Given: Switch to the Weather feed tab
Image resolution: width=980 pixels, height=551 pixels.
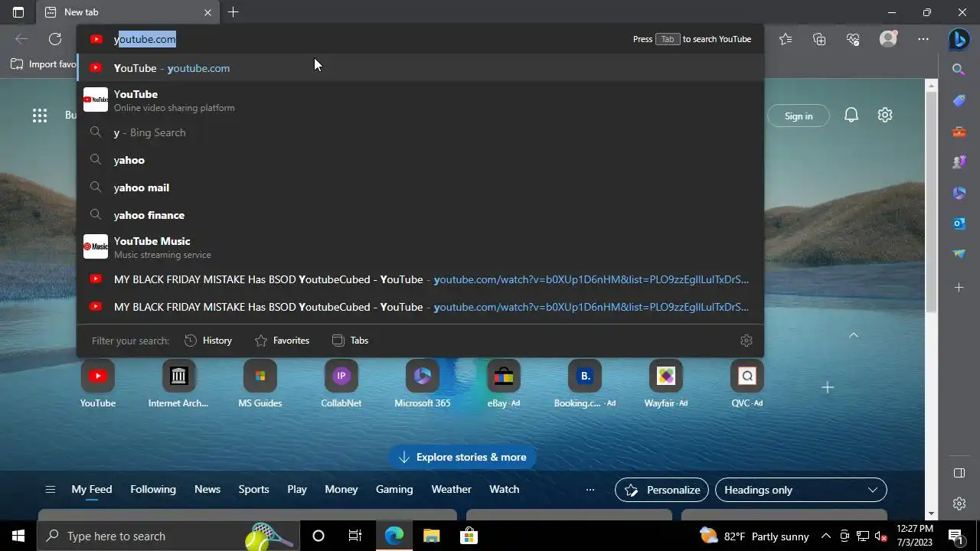Looking at the screenshot, I should pyautogui.click(x=452, y=489).
